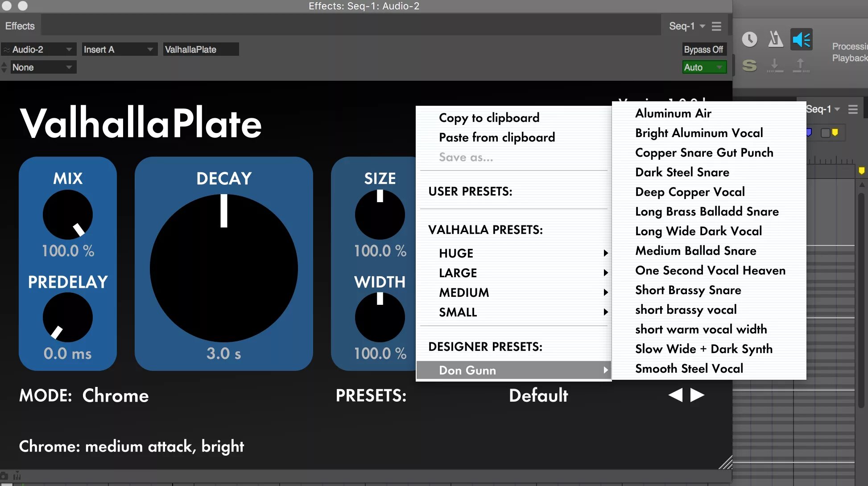
Task: Toggle the metronome click icon
Action: click(x=775, y=39)
